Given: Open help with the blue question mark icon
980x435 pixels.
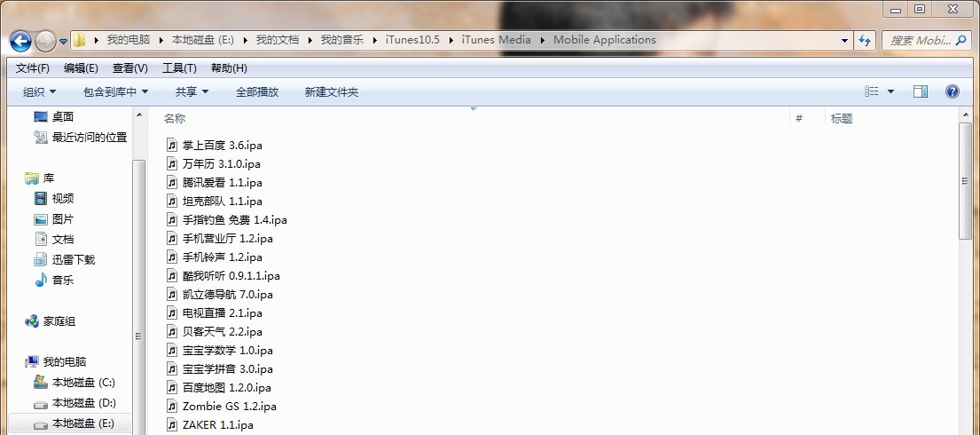Looking at the screenshot, I should coord(952,91).
